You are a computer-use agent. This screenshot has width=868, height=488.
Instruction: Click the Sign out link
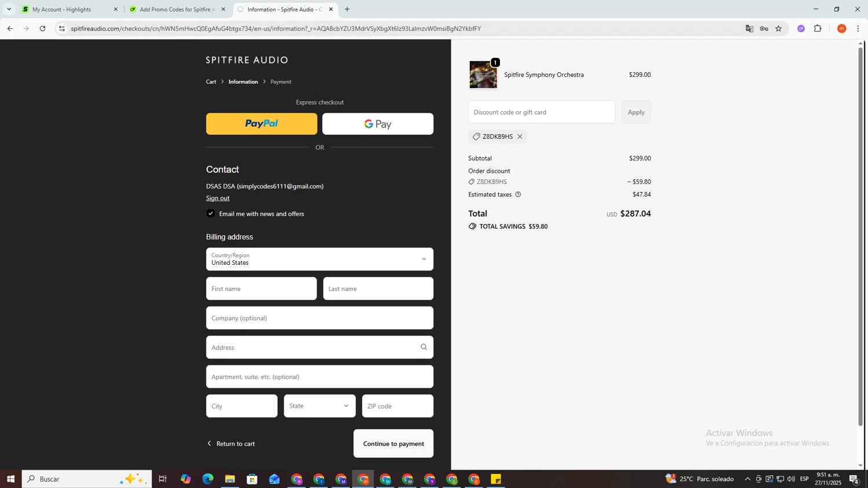218,198
